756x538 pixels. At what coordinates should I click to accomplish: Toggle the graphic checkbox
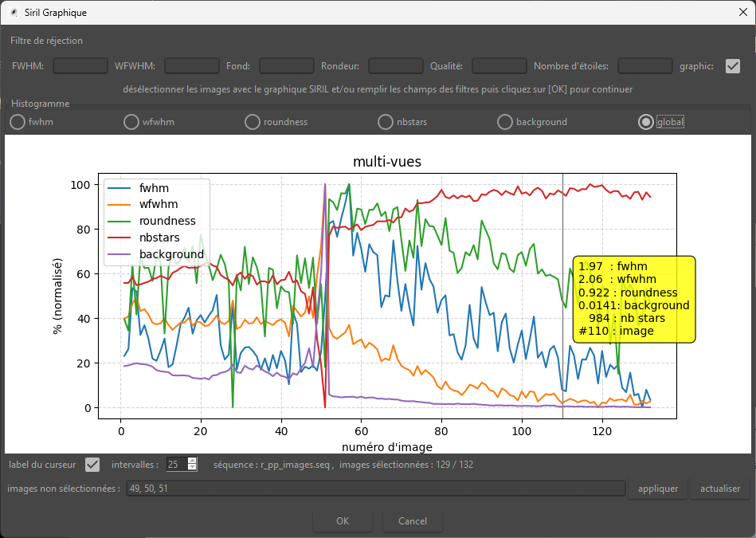pos(732,66)
